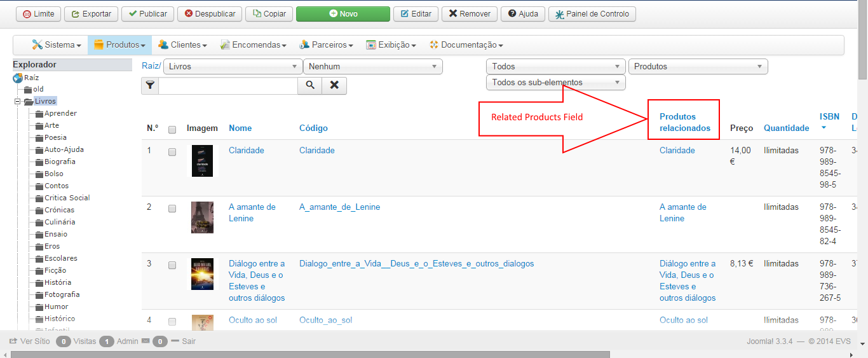Image resolution: width=868 pixels, height=358 pixels.
Task: Click the Claridade book cover thumbnail
Action: pyautogui.click(x=203, y=161)
